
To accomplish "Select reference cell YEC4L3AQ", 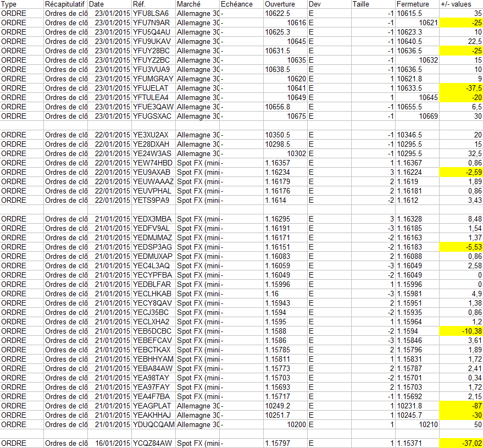I will pyautogui.click(x=154, y=266).
